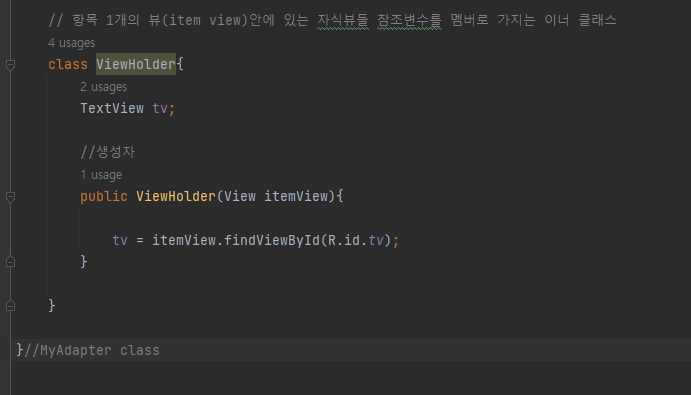
Task: Click the top Korean comment line
Action: [332, 20]
